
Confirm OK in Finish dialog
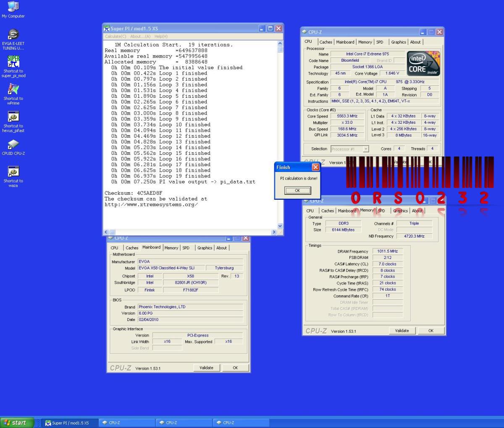pos(297,191)
